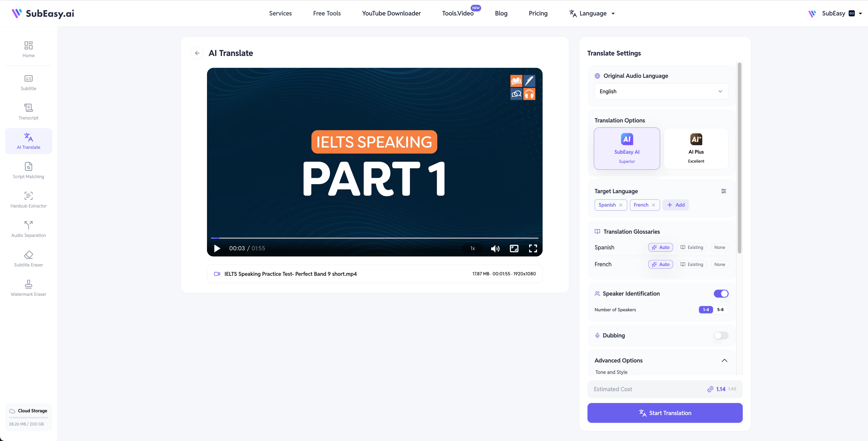Open the Pricing page from the top menu
868x441 pixels.
tap(538, 13)
